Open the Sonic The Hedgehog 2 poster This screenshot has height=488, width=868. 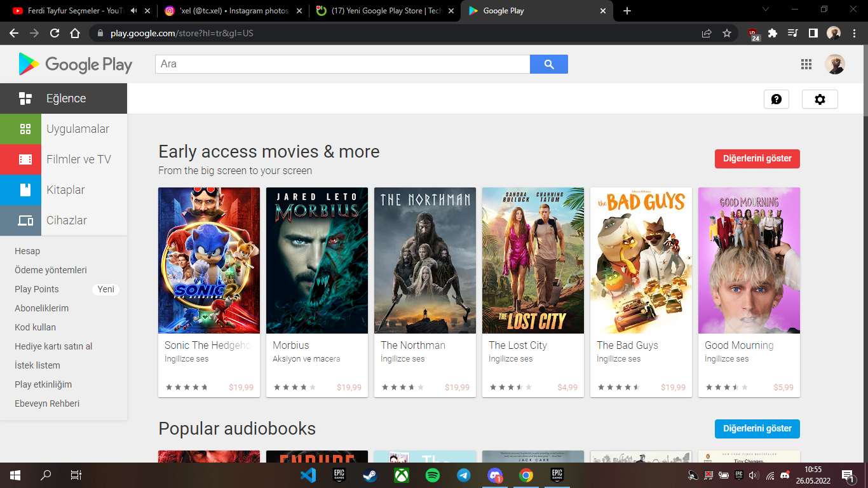[x=209, y=261]
